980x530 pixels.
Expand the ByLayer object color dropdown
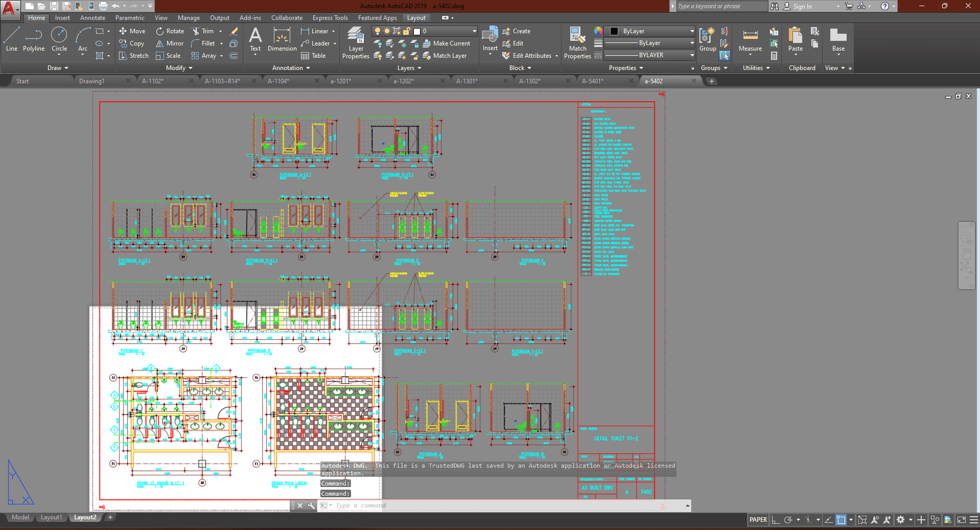click(692, 31)
